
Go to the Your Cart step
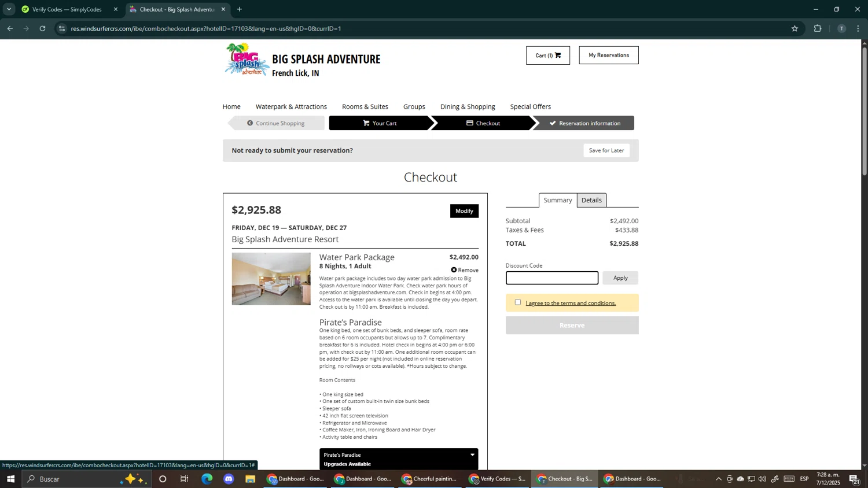click(380, 123)
